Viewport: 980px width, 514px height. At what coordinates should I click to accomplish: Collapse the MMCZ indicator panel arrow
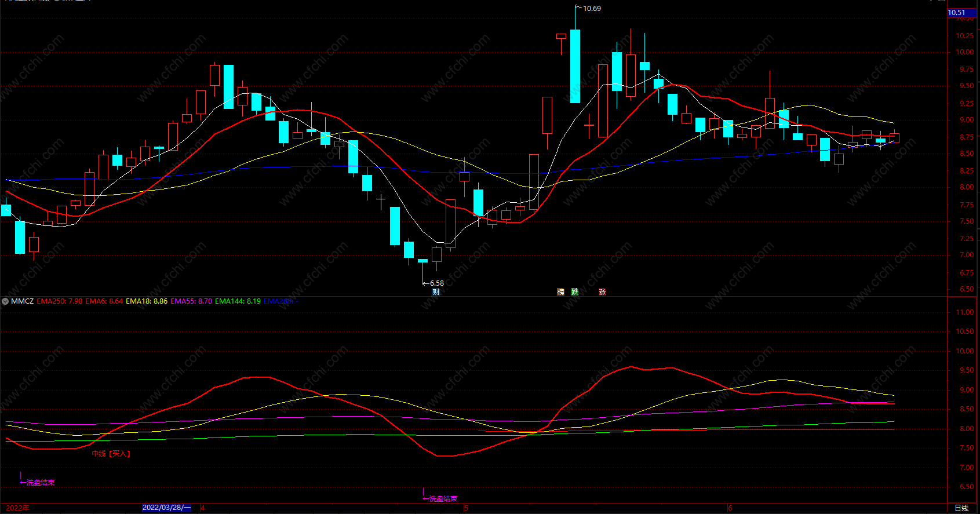point(5,301)
